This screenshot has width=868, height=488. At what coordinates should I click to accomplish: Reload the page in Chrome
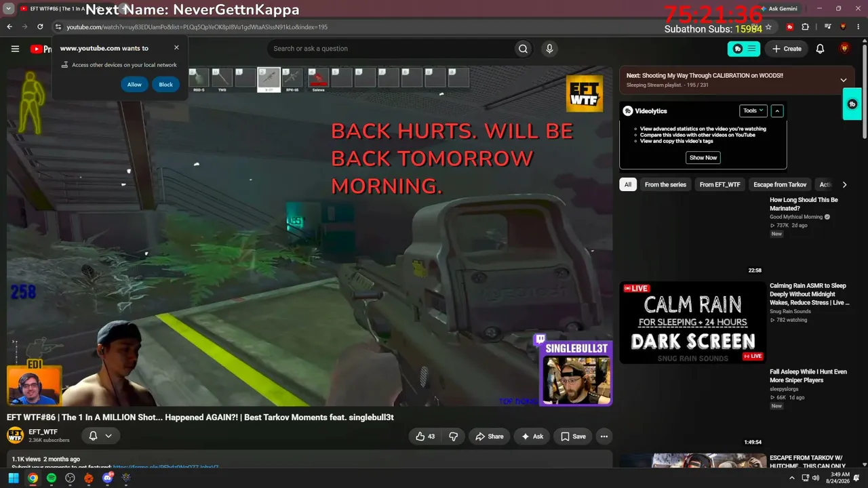(x=40, y=27)
